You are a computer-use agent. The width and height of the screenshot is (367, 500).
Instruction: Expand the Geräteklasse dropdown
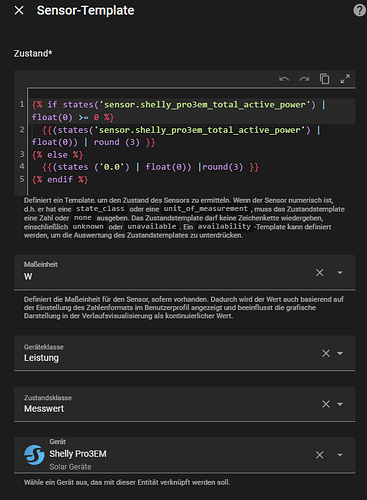[340, 353]
